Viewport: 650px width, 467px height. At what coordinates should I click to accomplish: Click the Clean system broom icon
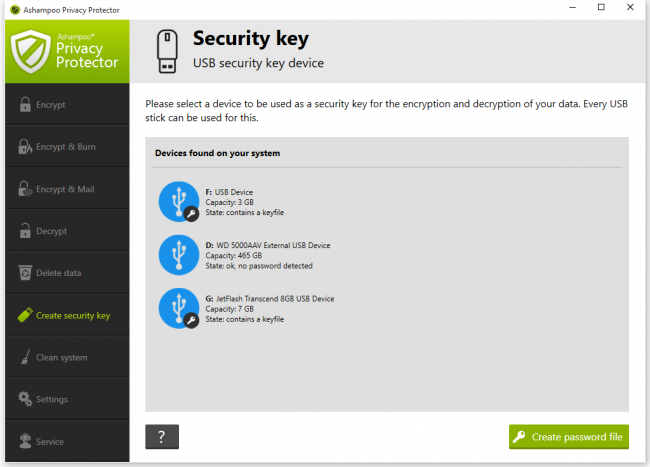24,357
